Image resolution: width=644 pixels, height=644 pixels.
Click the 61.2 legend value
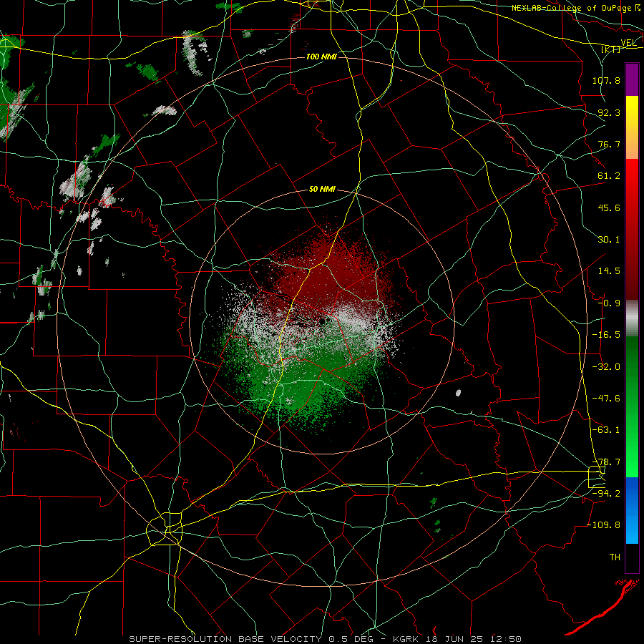click(609, 176)
